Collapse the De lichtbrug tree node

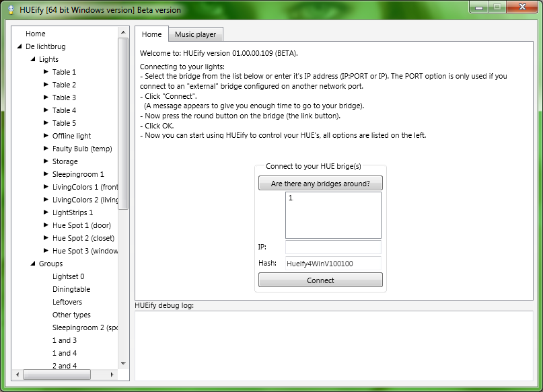coord(20,46)
